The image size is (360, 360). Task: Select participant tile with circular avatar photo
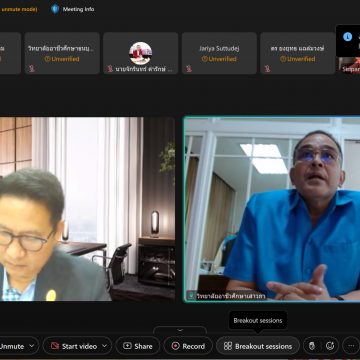pyautogui.click(x=140, y=53)
